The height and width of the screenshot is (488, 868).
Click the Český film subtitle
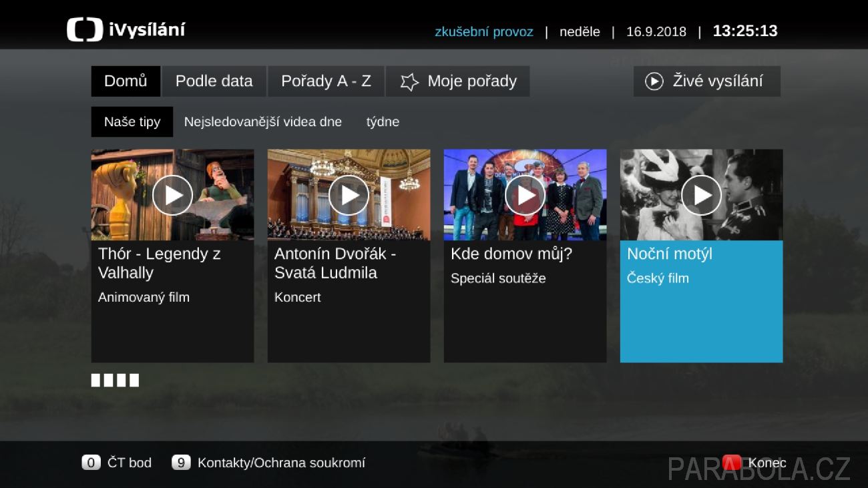click(x=658, y=278)
